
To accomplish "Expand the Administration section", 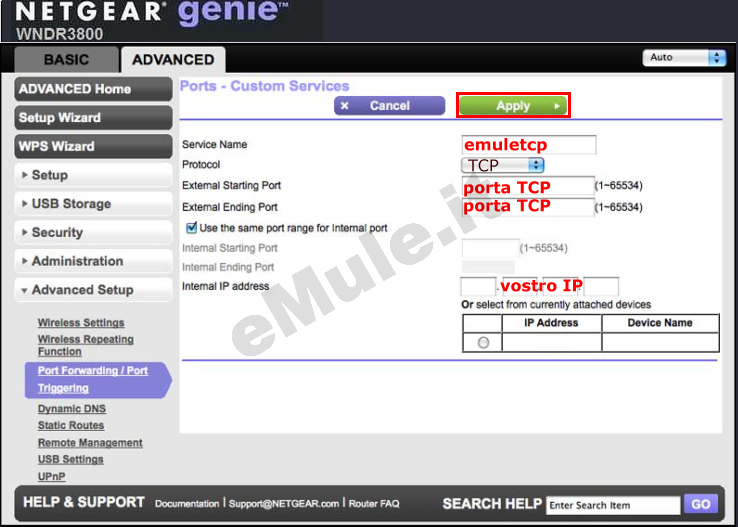I will [93, 261].
